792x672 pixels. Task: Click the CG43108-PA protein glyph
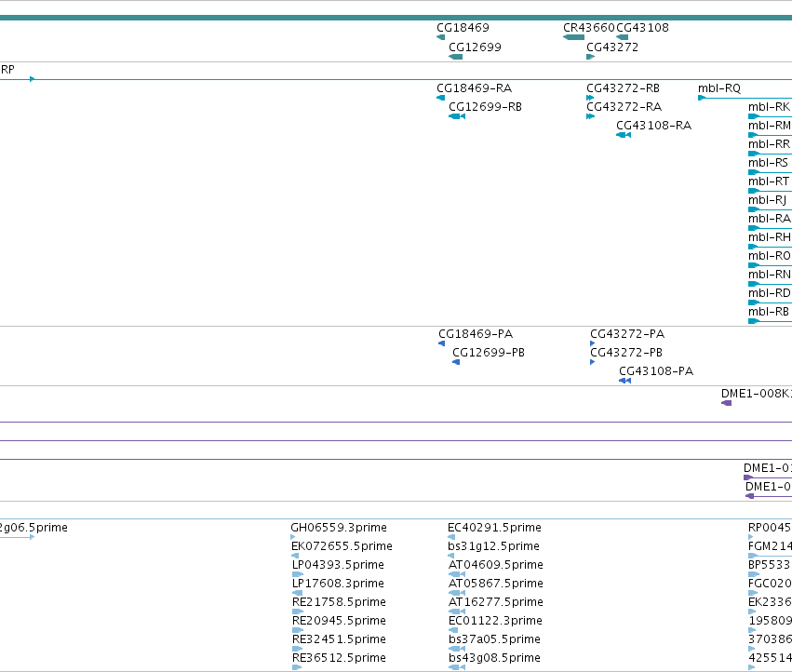(x=624, y=381)
